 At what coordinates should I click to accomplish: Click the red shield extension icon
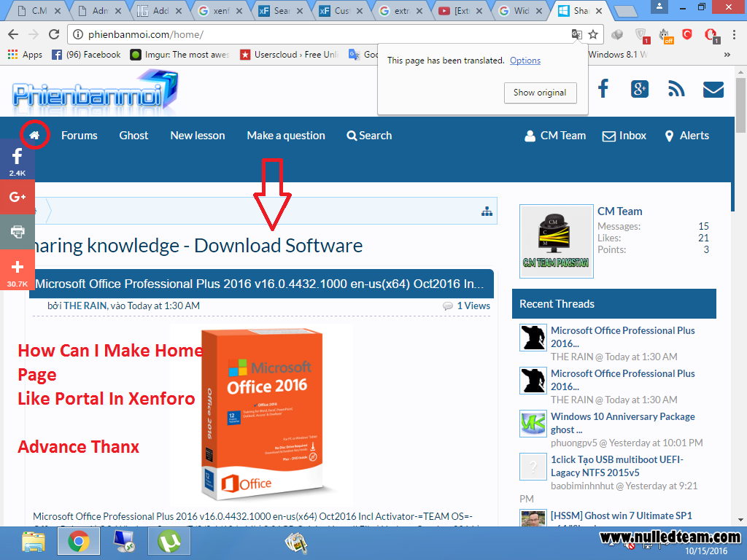(x=687, y=34)
